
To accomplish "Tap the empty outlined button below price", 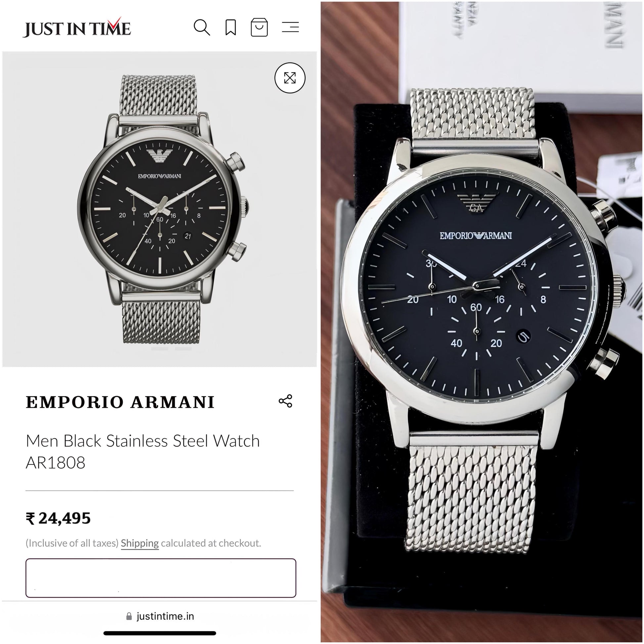I will pos(161,578).
